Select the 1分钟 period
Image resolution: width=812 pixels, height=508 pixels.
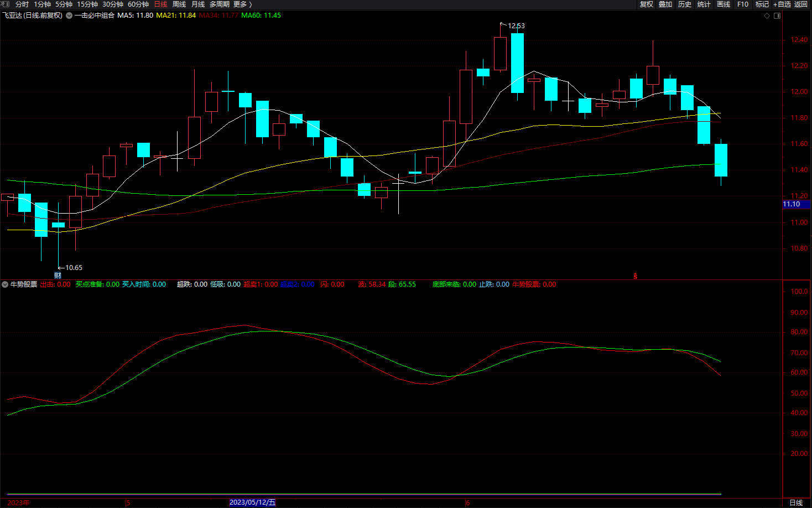[42, 4]
